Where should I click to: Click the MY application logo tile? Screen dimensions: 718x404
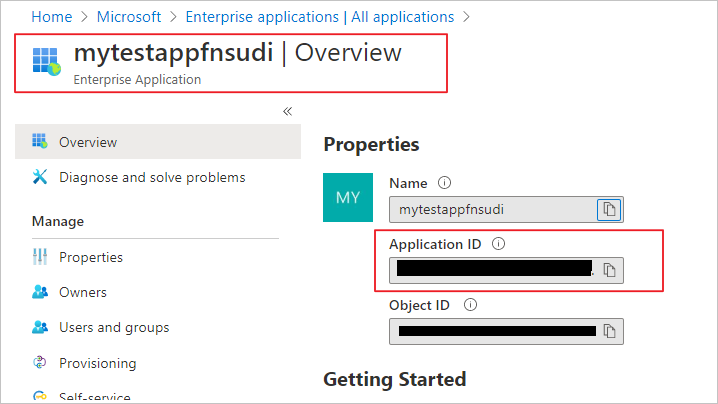[x=348, y=197]
